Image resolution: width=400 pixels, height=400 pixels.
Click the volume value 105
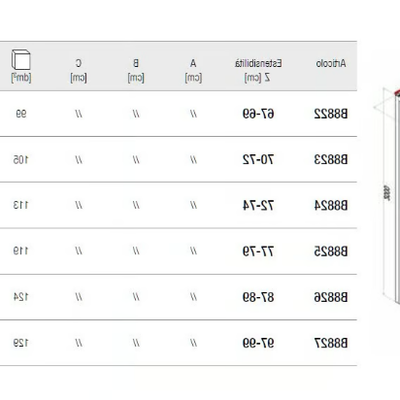click(x=21, y=160)
